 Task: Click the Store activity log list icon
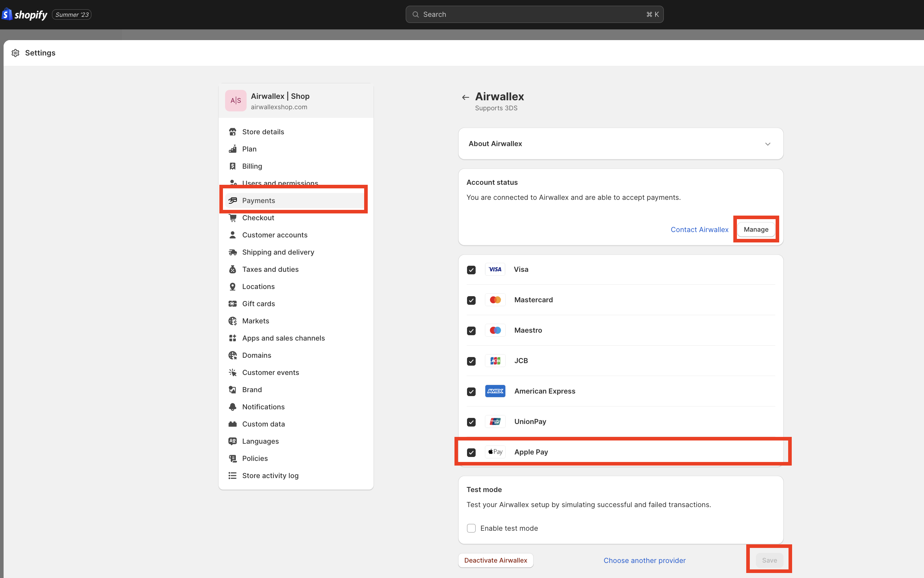233,476
